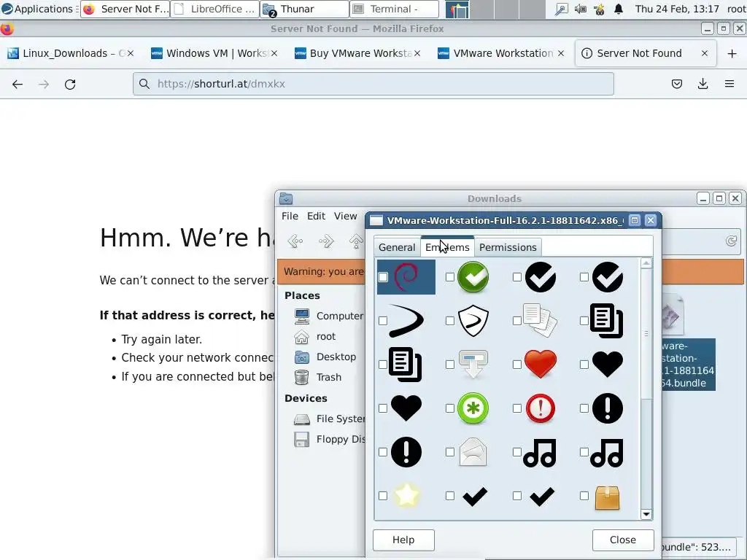Click emblem list scrollbar thumb

click(646, 333)
